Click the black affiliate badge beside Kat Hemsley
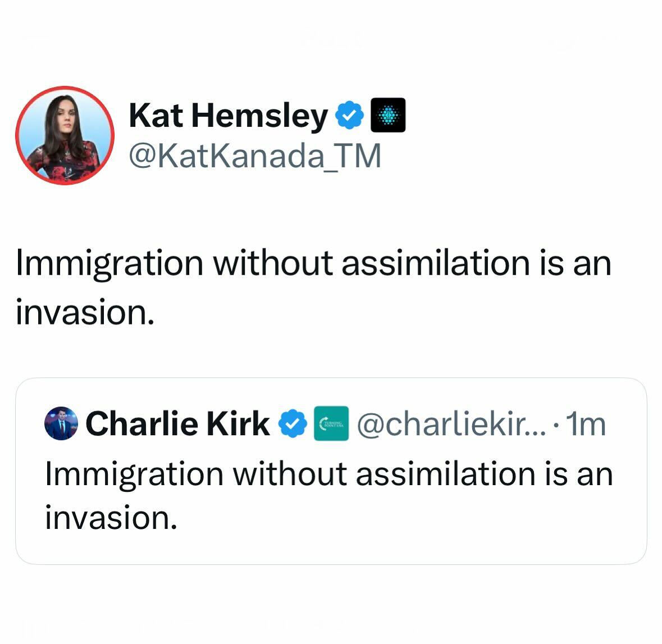 (x=388, y=116)
